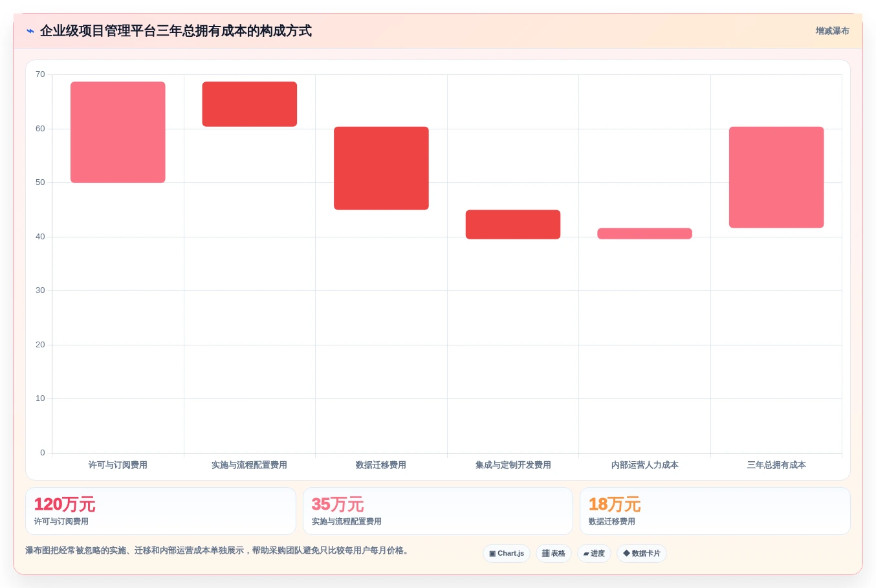Image resolution: width=876 pixels, height=588 pixels.
Task: Open the 35万元 实施与流程配置费用 card
Action: pos(438,511)
